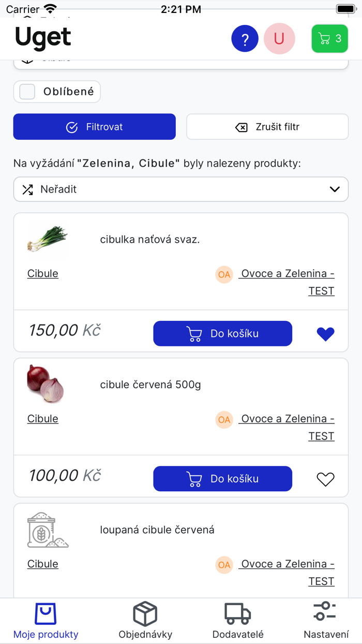This screenshot has height=644, width=362.
Task: Unfavorite the cibulka naťová svaz. product
Action: (325, 333)
